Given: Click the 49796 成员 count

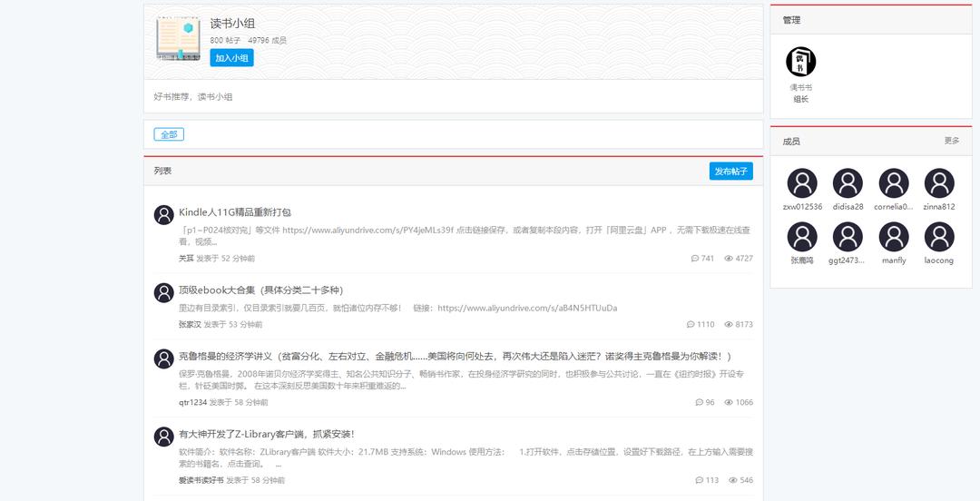Looking at the screenshot, I should [x=267, y=40].
